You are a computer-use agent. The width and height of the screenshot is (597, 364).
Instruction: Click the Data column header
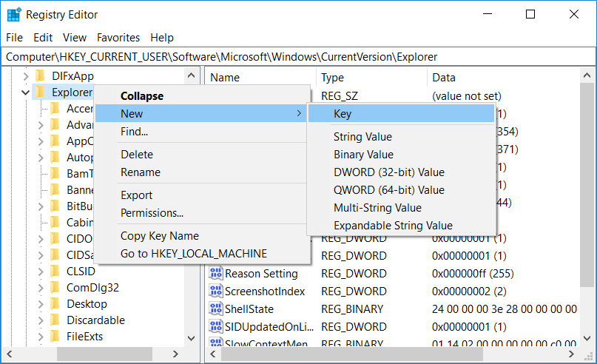coord(444,78)
